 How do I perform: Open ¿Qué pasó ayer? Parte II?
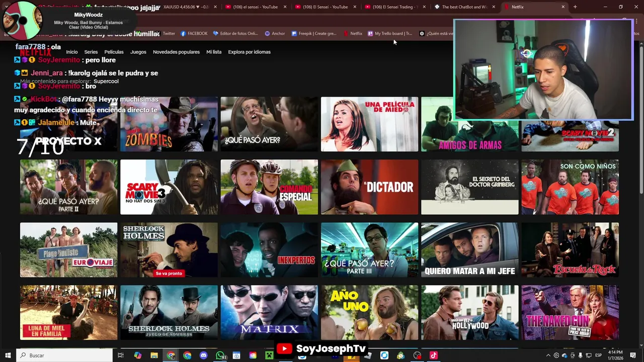68,187
